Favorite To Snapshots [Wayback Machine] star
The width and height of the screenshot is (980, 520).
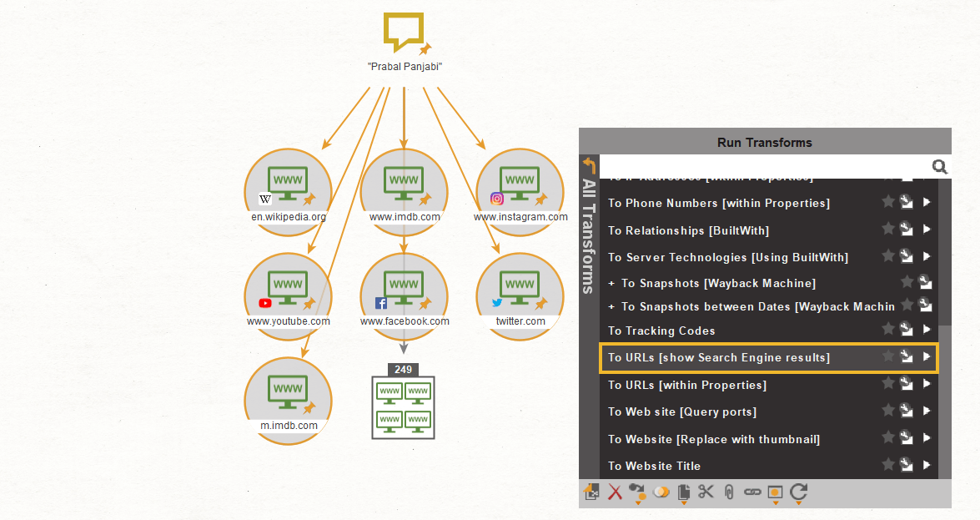coord(907,283)
